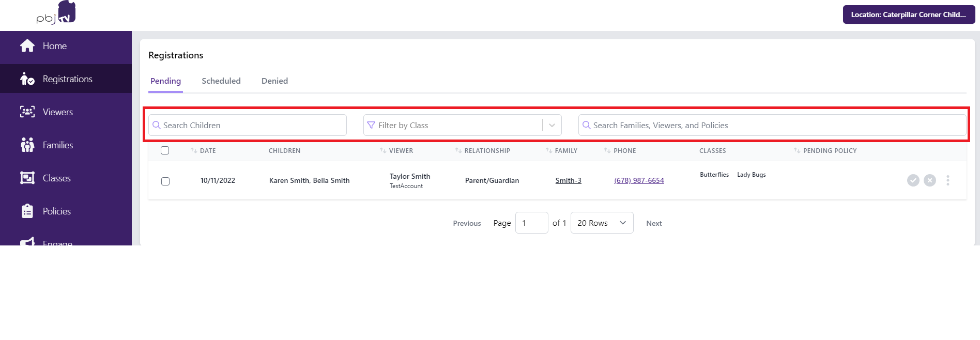Click the Children column header
Viewport: 980px width, 340px height.
pyautogui.click(x=284, y=150)
